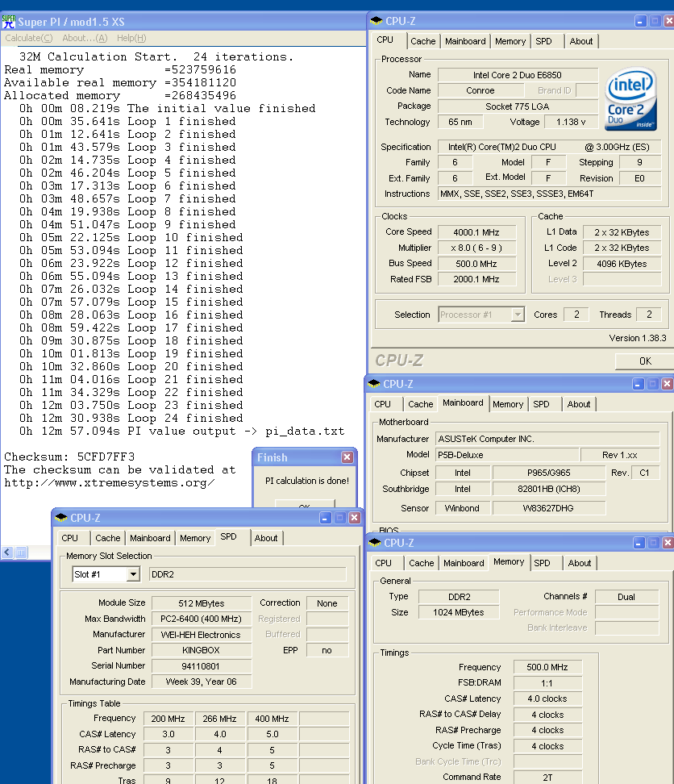Viewport: 674px width, 784px height.
Task: Select About tab in the SPD CPU-Z window
Action: click(266, 539)
